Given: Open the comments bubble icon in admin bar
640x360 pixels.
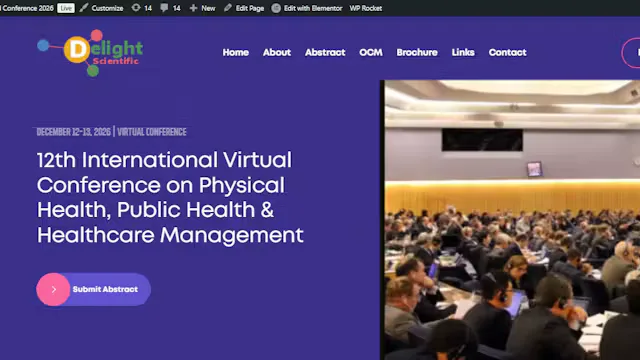Looking at the screenshot, I should [x=164, y=8].
